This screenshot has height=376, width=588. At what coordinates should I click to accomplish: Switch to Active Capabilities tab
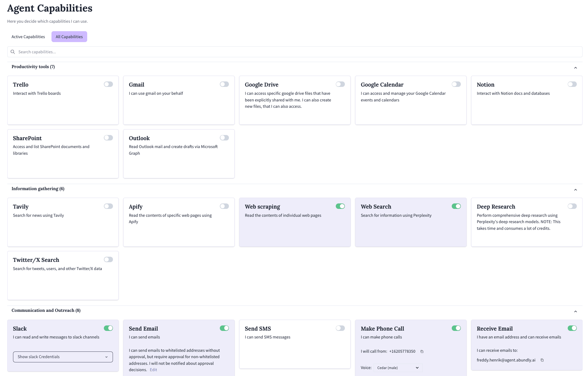(x=28, y=37)
